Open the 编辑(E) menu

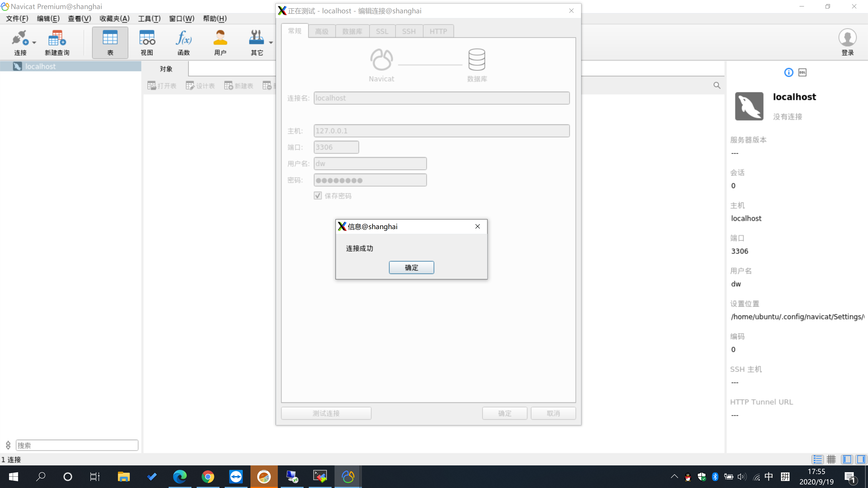48,19
